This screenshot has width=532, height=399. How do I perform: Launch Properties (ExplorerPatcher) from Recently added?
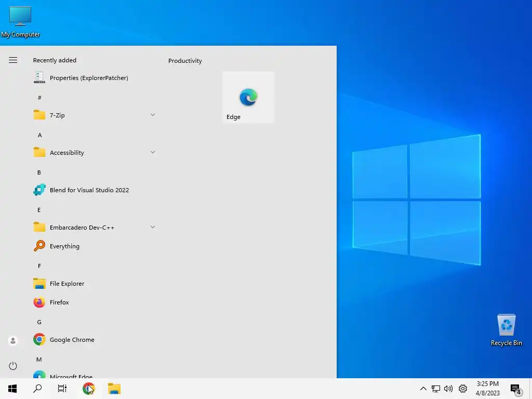coord(95,78)
